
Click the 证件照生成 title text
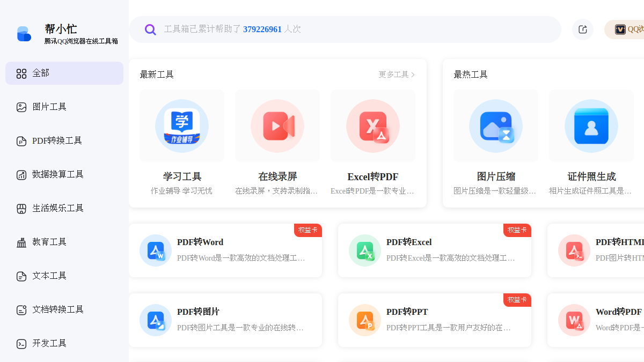point(591,177)
